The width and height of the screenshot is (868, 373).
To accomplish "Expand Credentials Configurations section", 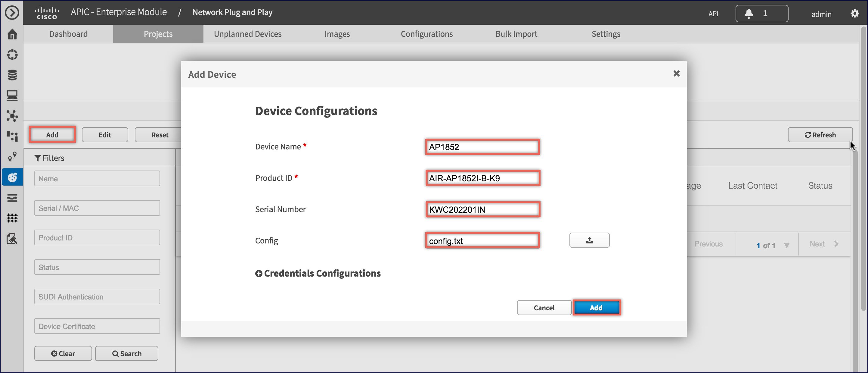I will tap(318, 273).
